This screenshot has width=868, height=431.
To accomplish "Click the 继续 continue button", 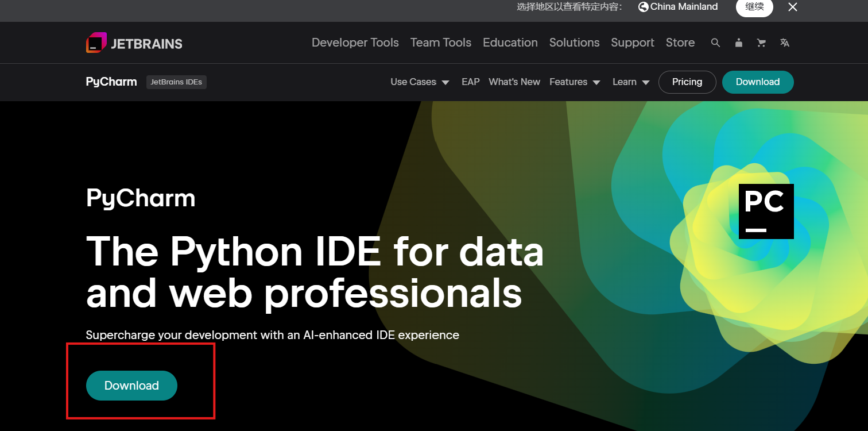I will [x=754, y=7].
